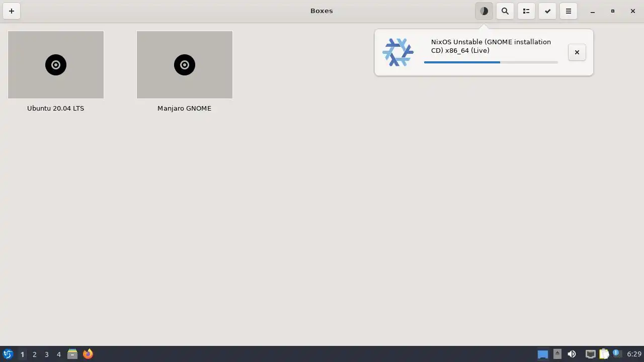The width and height of the screenshot is (644, 362).
Task: Launch Firefox from the taskbar
Action: (88, 354)
